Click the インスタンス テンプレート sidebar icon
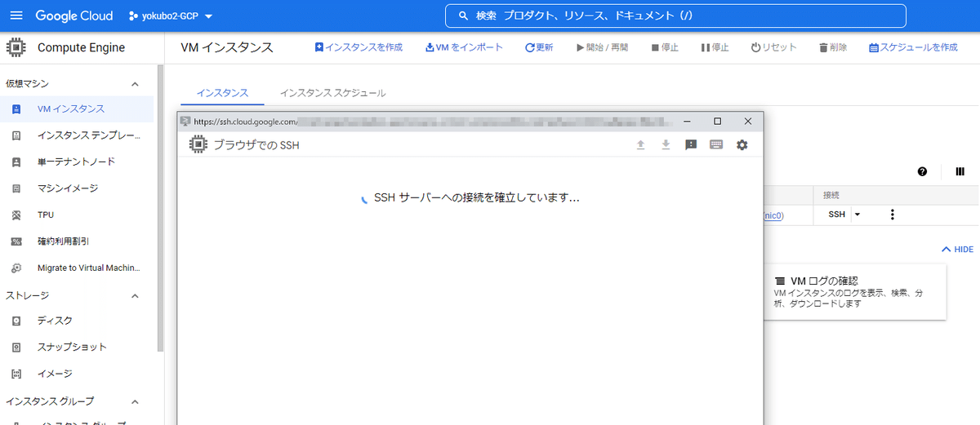The height and width of the screenshot is (425, 980). pos(16,135)
